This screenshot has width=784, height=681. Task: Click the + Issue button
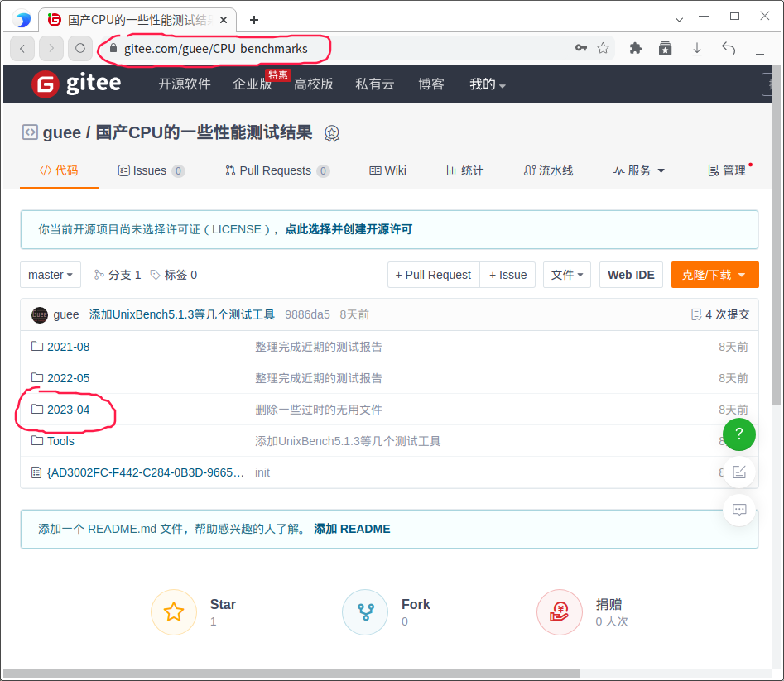[x=507, y=275]
